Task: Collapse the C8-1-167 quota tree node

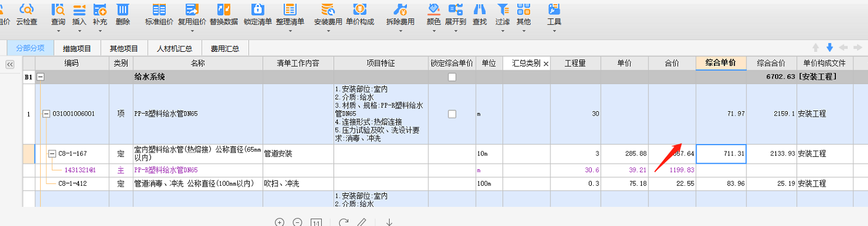Action: 52,153
